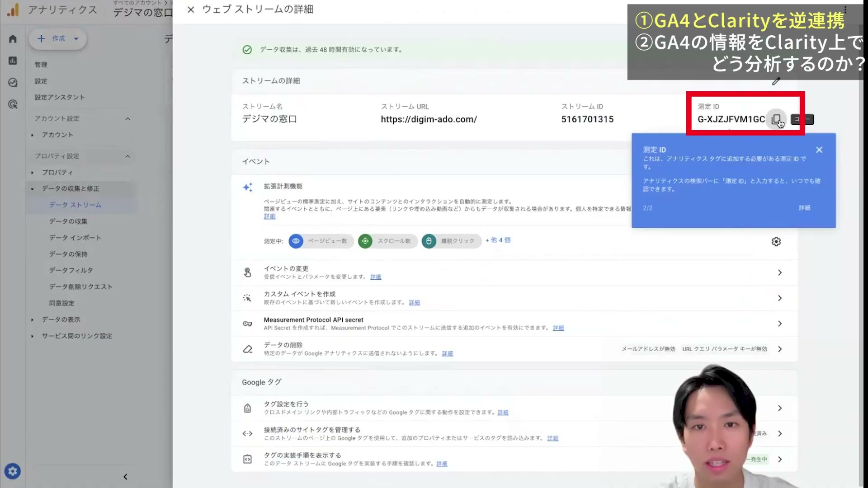The image size is (868, 488).
Task: Click chevron on タグの実装手順 row
Action: click(780, 459)
